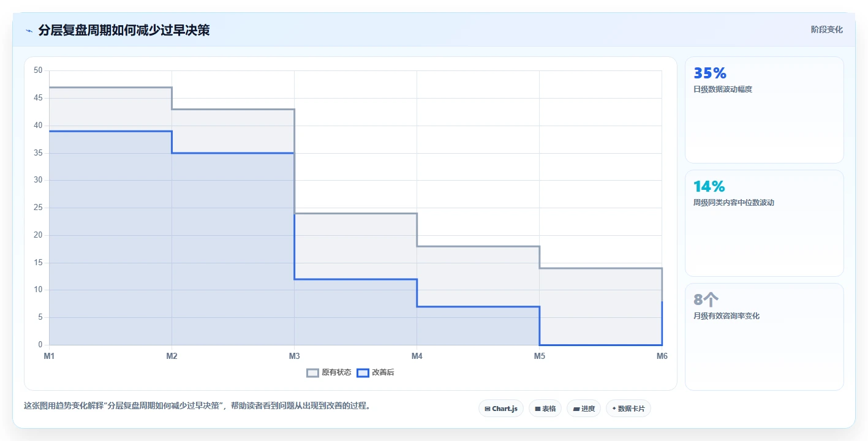868x441 pixels.
Task: Toggle the 原有状态 legend entry
Action: tap(329, 372)
